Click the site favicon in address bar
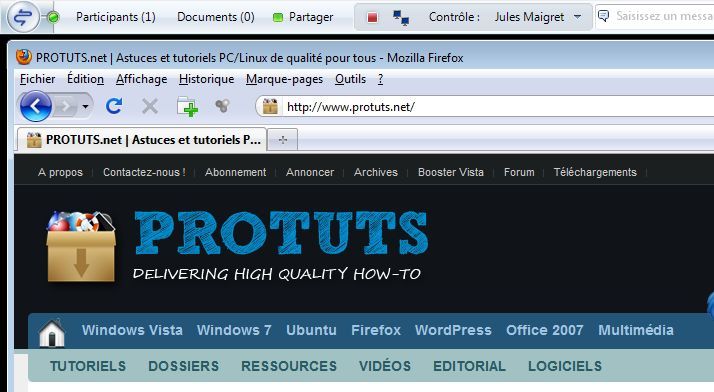Viewport: 714px width, 392px height. [270, 107]
